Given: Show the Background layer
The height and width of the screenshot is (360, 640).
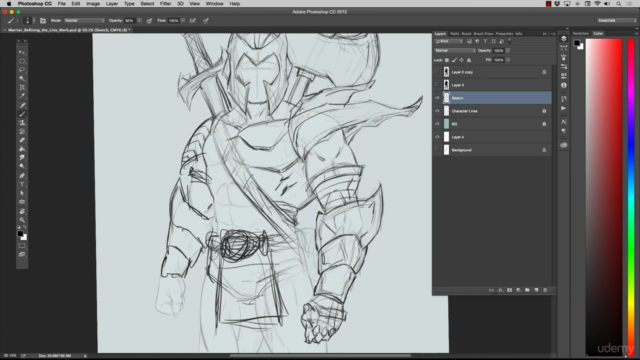Looking at the screenshot, I should [x=437, y=150].
